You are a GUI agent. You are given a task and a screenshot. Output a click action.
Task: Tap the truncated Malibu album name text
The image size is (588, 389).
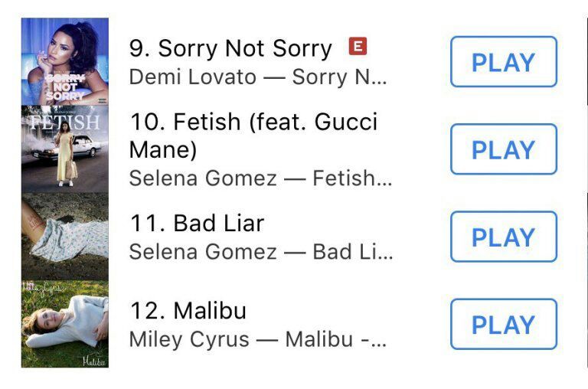335,339
